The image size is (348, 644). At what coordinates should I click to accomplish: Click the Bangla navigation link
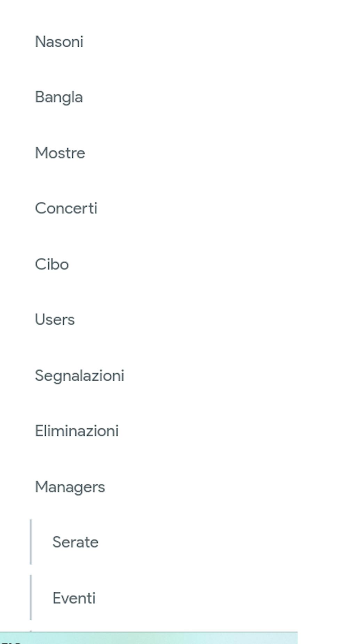[x=59, y=97]
